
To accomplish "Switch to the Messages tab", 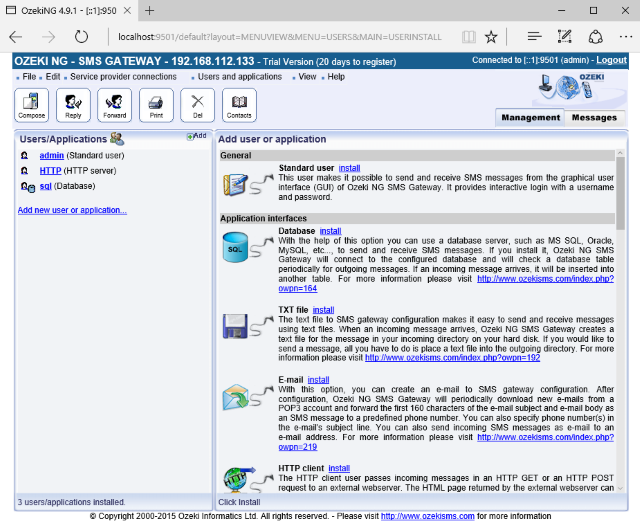I will (594, 118).
